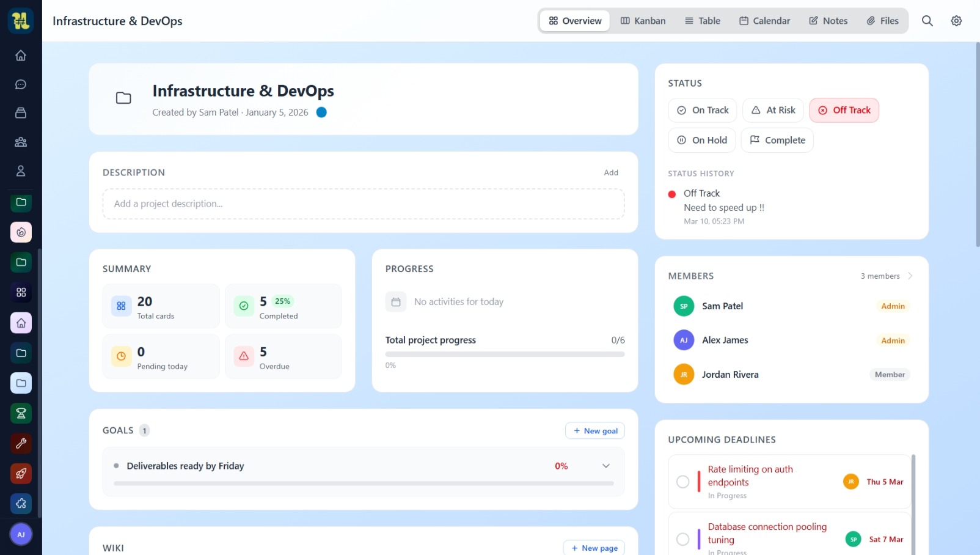The image size is (980, 555).
Task: Open the search icon in top bar
Action: [x=927, y=21]
